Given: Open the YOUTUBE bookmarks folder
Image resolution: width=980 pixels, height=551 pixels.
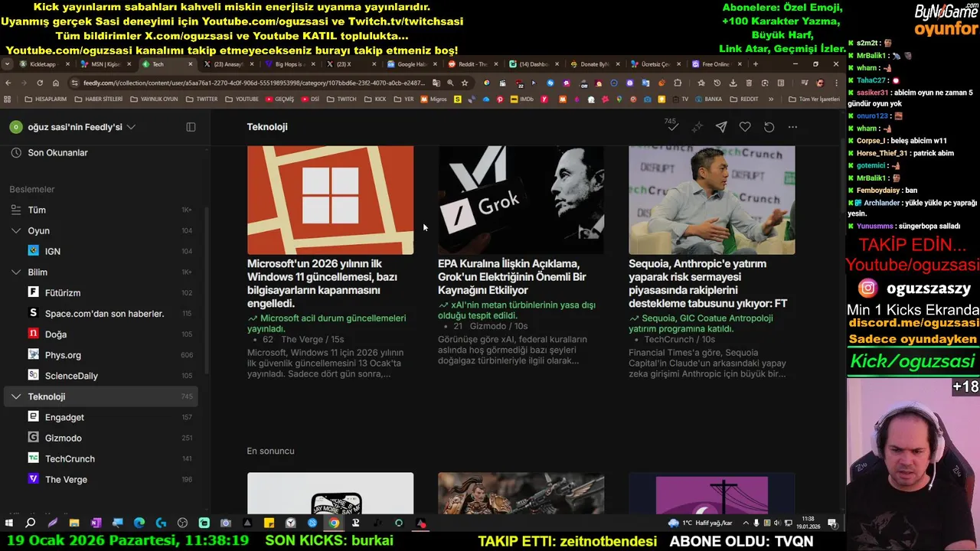Looking at the screenshot, I should pos(242,99).
